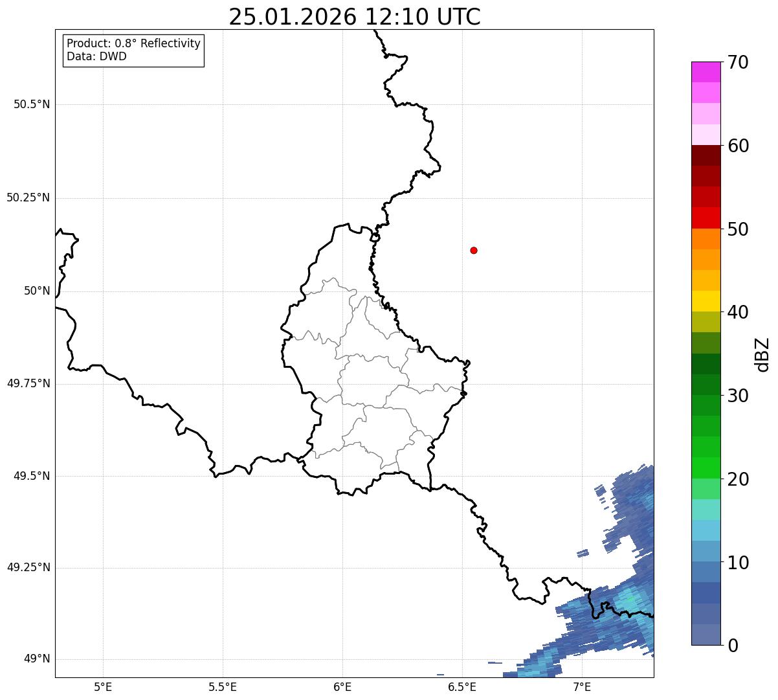Click the 7°E longitude label
Screen dimensions: 778x700
tap(582, 686)
